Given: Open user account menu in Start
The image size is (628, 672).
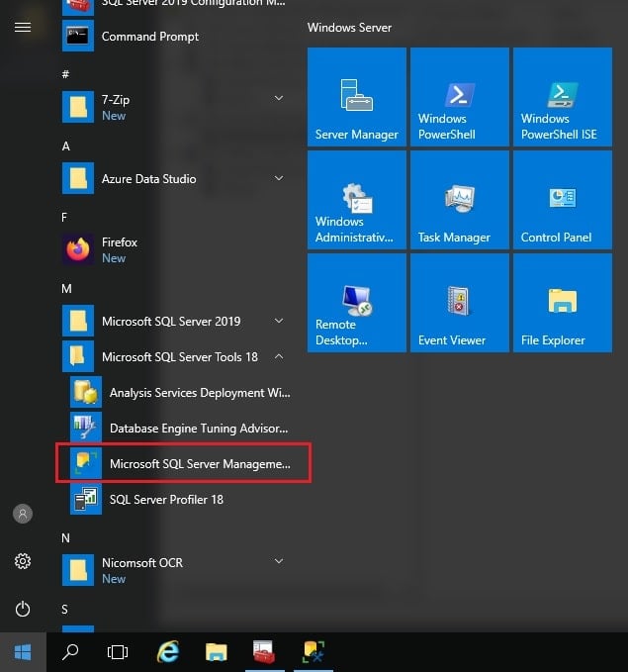Looking at the screenshot, I should coord(23,514).
